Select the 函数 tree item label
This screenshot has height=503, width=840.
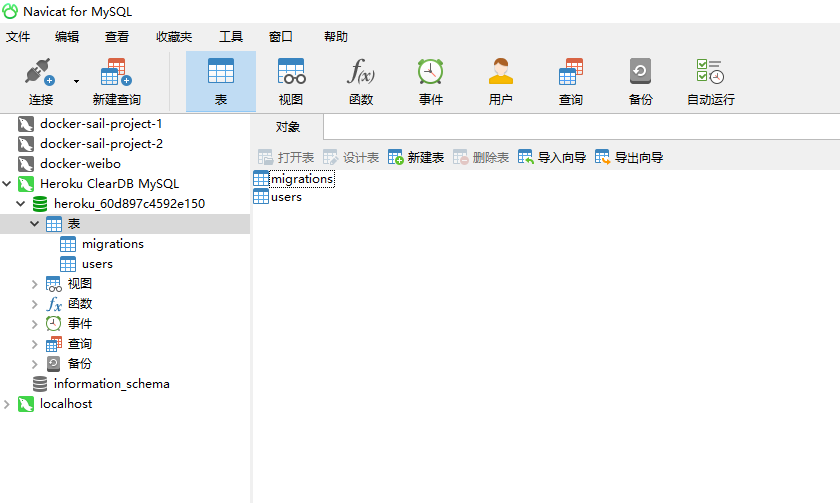point(80,304)
